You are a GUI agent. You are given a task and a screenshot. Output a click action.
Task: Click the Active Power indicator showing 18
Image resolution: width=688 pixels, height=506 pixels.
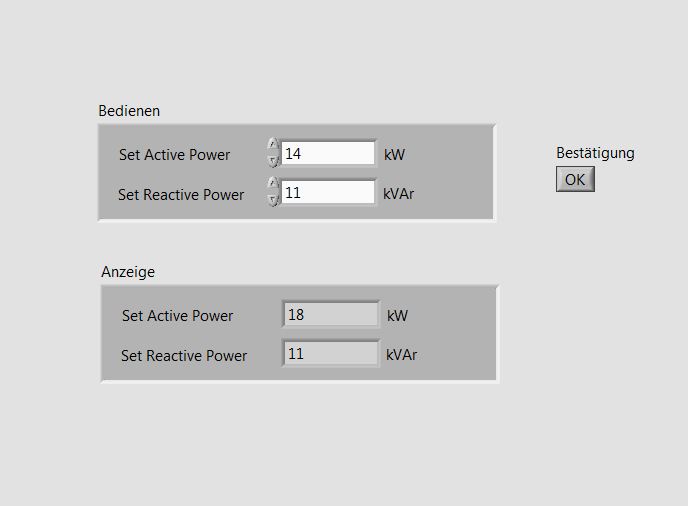(331, 315)
